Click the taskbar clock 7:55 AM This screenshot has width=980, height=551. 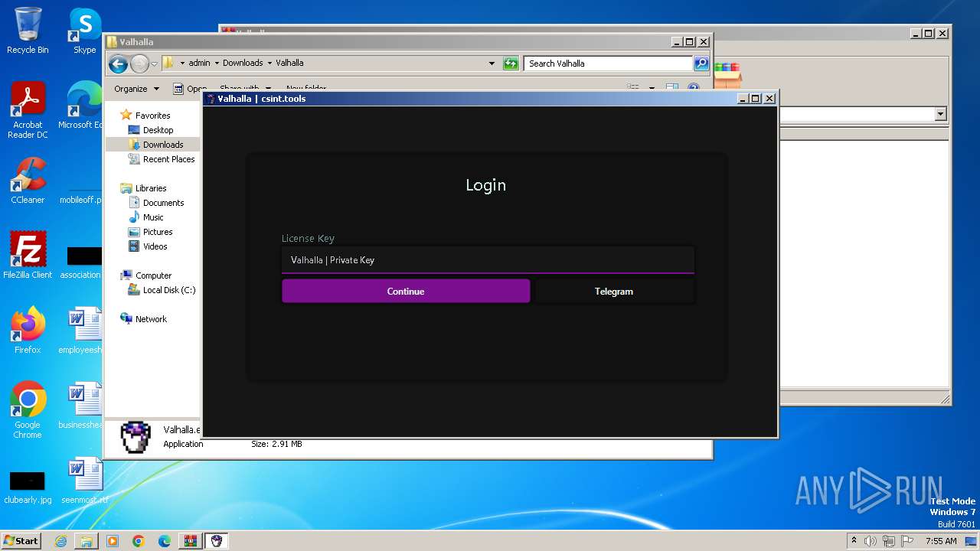[x=941, y=541]
